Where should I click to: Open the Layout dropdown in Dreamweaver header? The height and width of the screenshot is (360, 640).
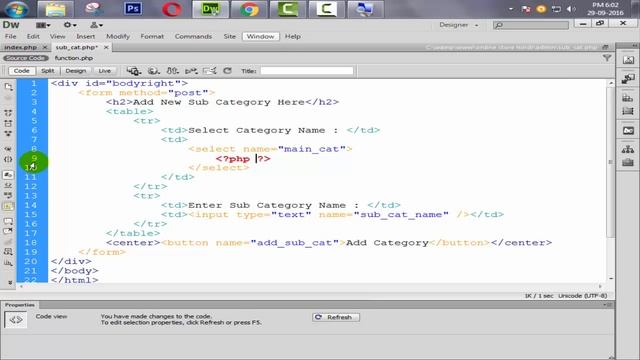click(x=43, y=25)
